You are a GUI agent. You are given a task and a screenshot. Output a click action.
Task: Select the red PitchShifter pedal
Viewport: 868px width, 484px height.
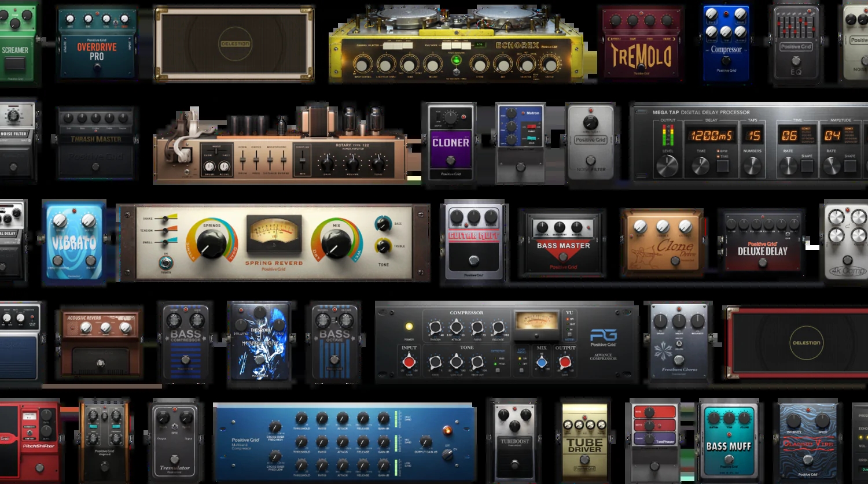[30, 442]
